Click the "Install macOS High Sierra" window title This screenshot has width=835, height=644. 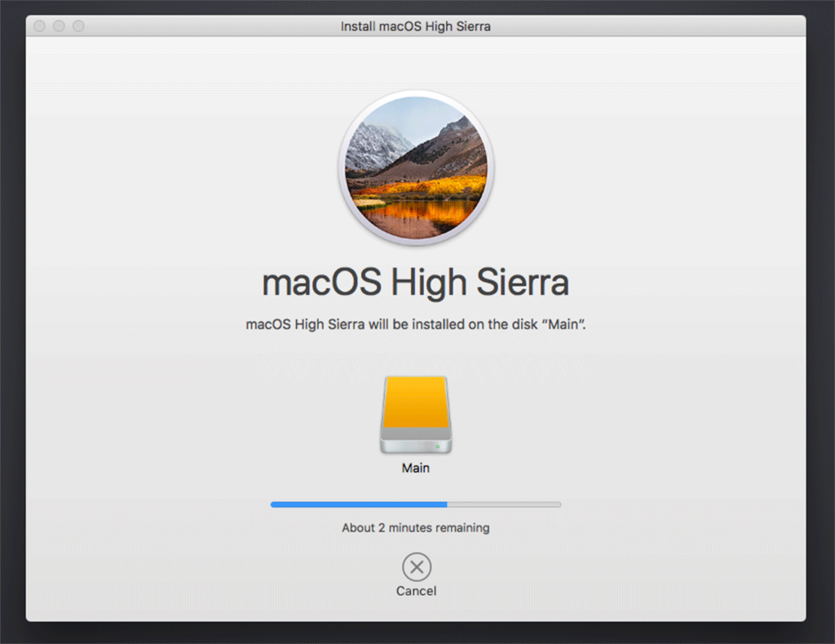pos(416,26)
